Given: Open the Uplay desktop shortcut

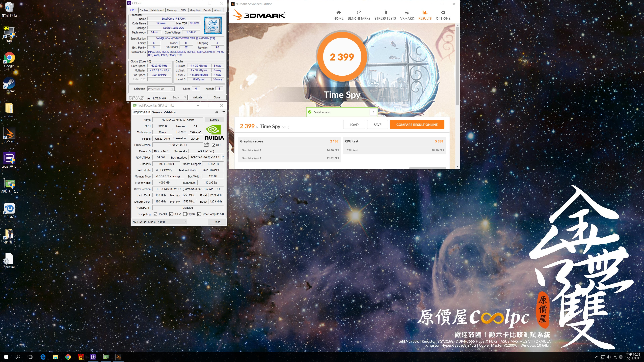Looking at the screenshot, I should [9, 211].
